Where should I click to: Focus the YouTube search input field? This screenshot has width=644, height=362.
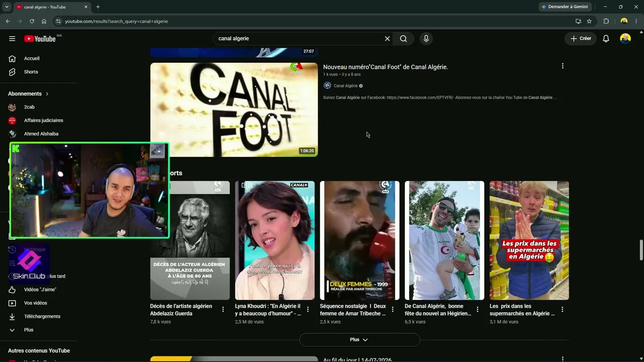299,39
